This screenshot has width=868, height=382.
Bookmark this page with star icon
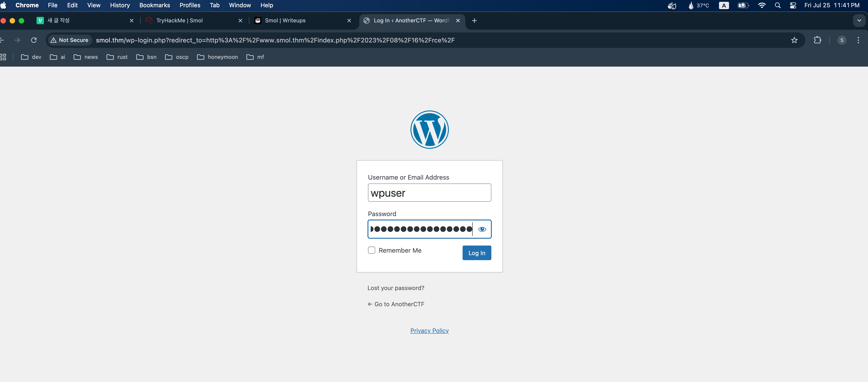794,40
